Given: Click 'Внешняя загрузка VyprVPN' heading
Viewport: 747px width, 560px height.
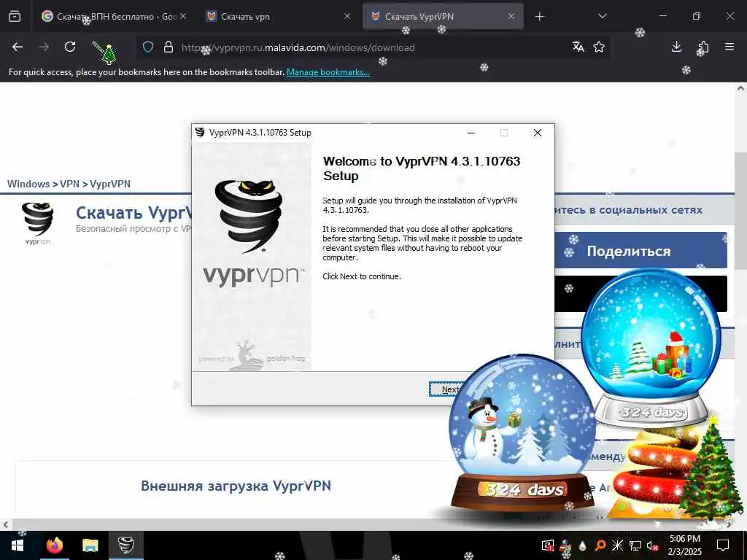Looking at the screenshot, I should pyautogui.click(x=236, y=486).
